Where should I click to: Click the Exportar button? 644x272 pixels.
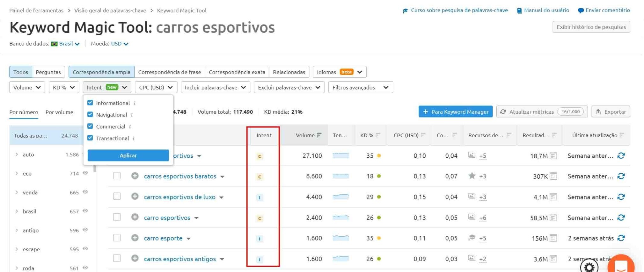[x=611, y=112]
